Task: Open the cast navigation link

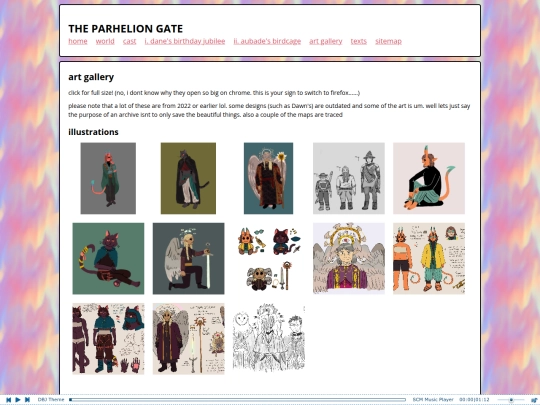Action: (129, 41)
